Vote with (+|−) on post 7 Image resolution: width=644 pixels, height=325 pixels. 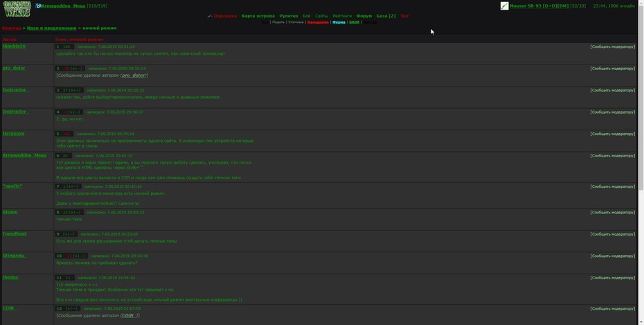[73, 186]
